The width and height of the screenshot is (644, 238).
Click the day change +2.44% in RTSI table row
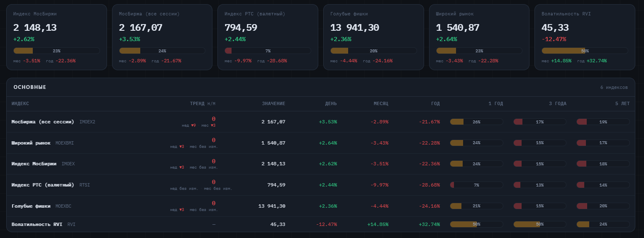[x=328, y=185]
